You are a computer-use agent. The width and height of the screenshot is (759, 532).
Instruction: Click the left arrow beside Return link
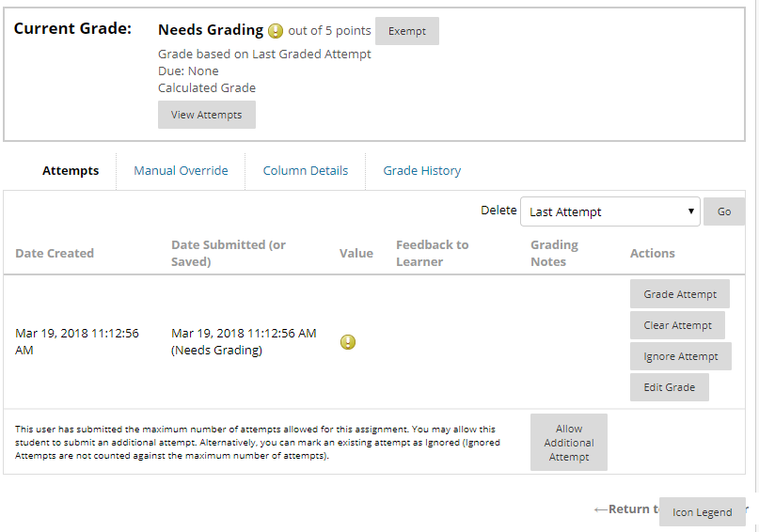(x=601, y=509)
